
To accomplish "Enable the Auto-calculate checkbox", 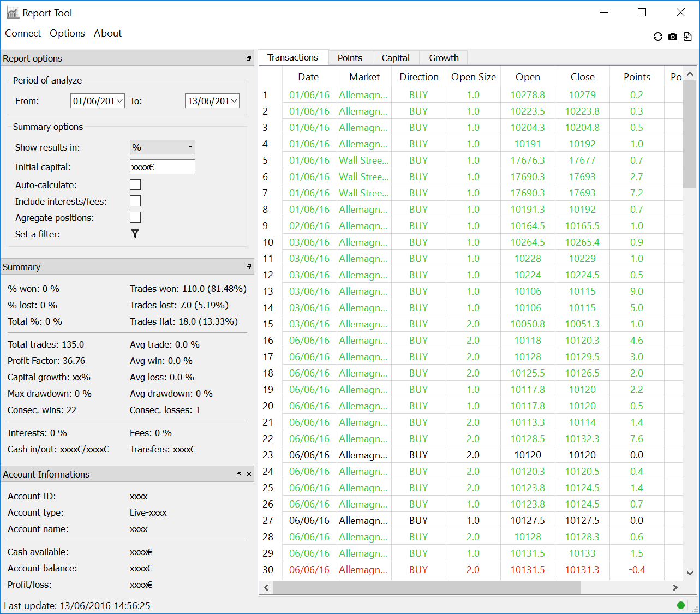I will [135, 184].
